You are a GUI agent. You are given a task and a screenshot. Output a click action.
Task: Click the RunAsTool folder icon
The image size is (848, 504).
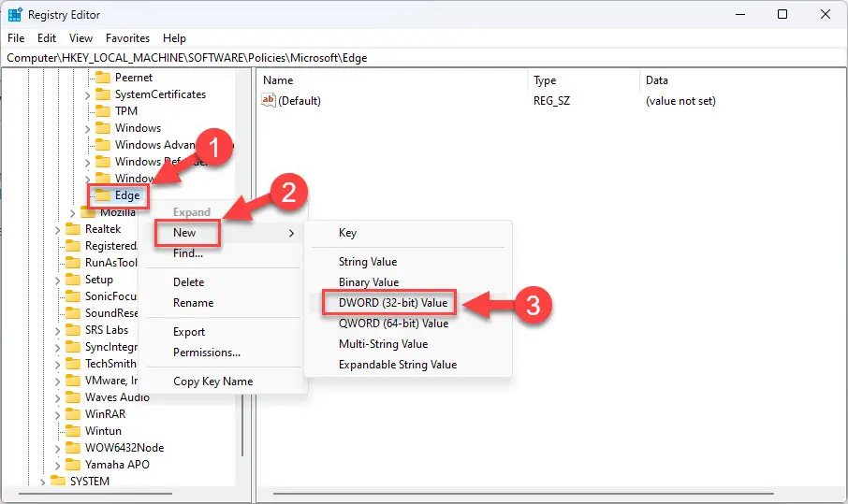pyautogui.click(x=73, y=263)
